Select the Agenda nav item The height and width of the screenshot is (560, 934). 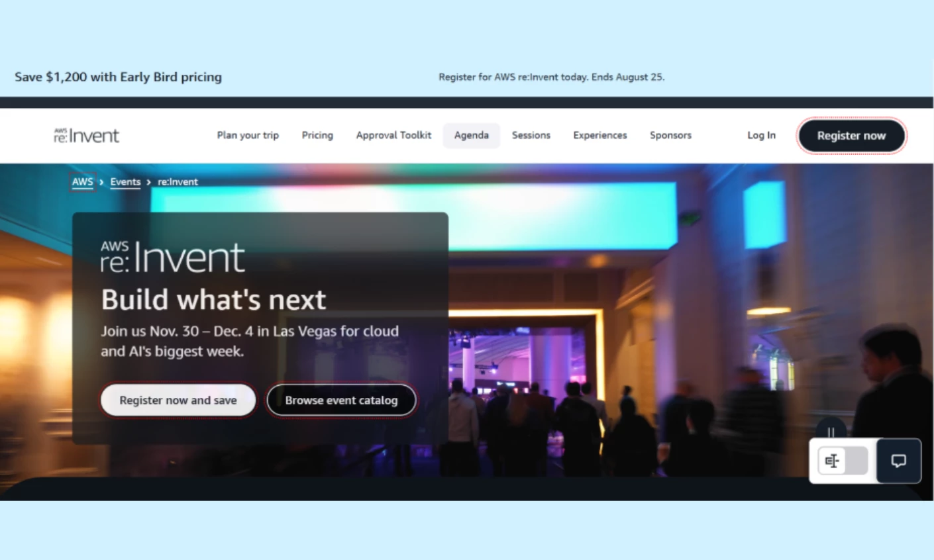point(472,135)
